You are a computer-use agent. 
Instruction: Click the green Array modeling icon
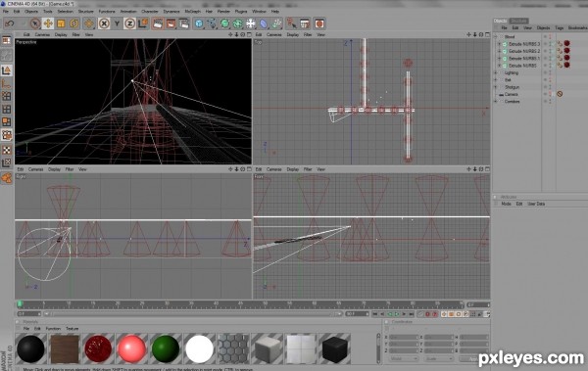pos(238,23)
